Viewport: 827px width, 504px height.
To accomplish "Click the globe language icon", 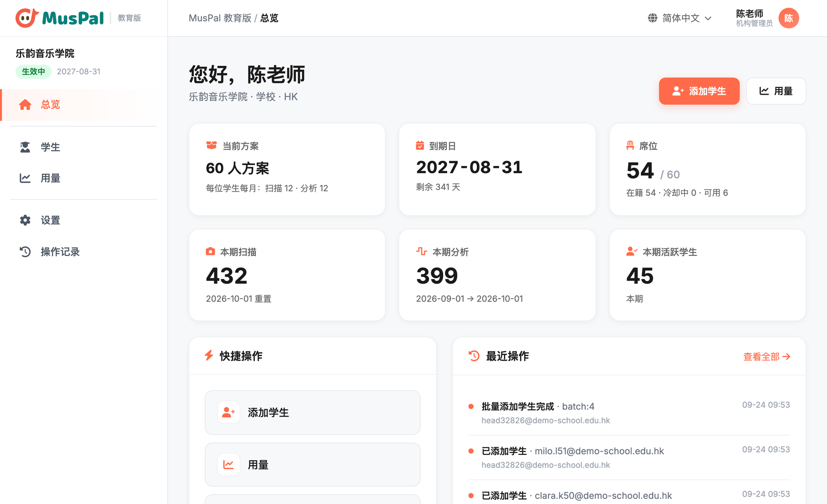I will pyautogui.click(x=653, y=18).
